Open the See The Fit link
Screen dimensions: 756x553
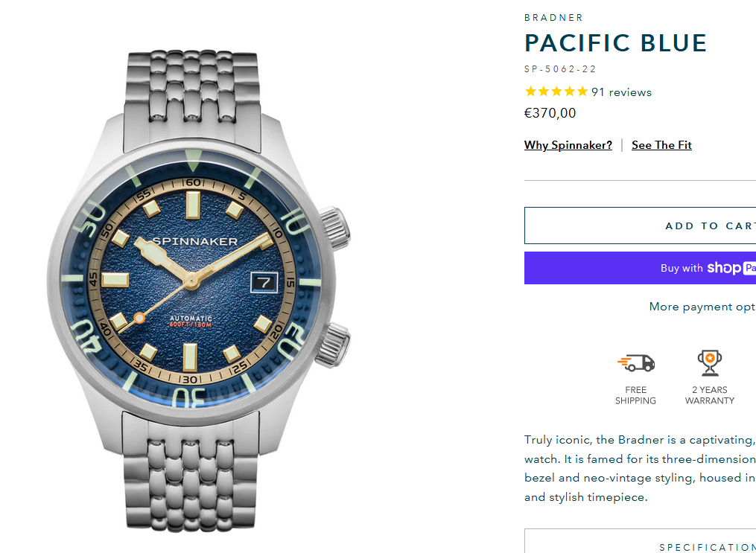click(x=661, y=145)
